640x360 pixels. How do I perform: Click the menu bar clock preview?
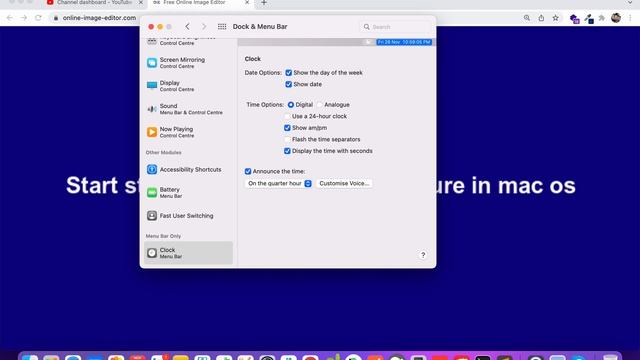click(x=404, y=42)
